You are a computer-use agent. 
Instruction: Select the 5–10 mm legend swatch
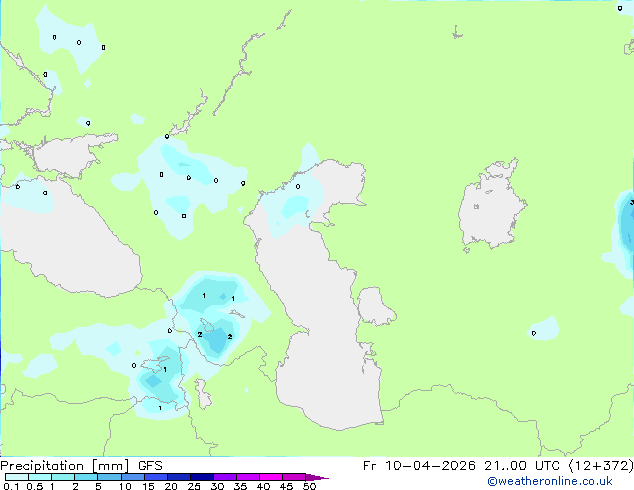(110, 477)
